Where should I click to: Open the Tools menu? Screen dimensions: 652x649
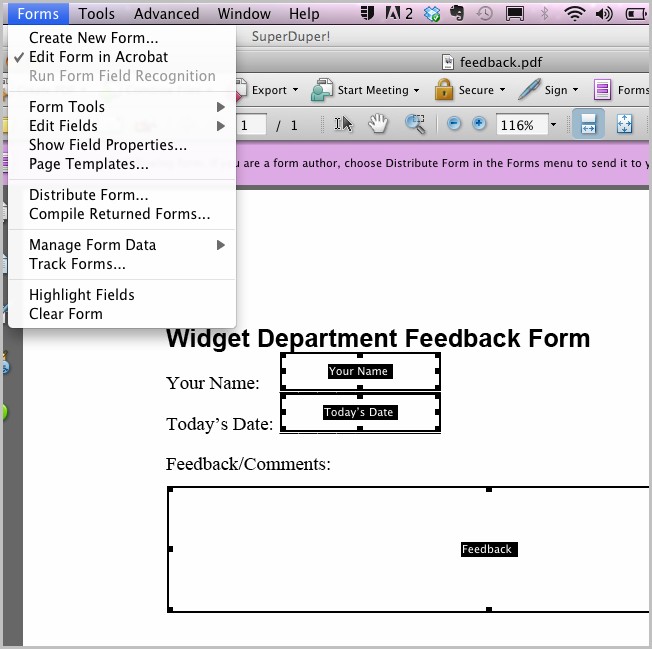coord(96,14)
